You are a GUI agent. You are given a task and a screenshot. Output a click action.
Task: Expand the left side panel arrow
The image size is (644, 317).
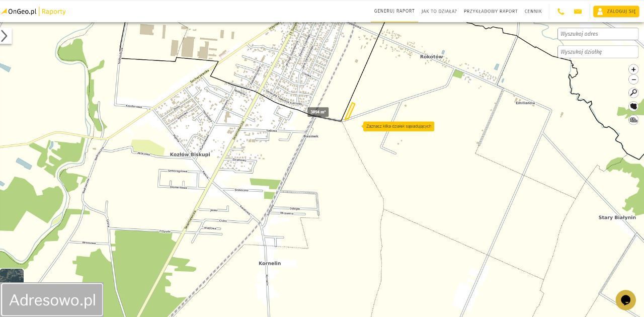[x=5, y=36]
